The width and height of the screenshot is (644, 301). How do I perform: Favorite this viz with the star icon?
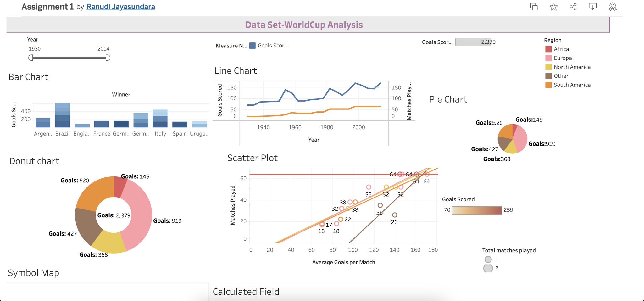pos(554,7)
